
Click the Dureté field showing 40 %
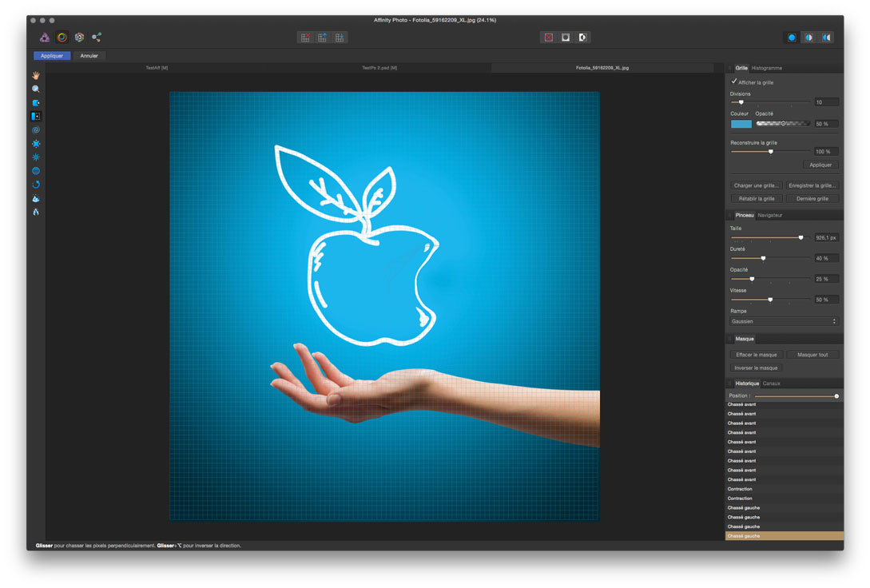tap(826, 258)
